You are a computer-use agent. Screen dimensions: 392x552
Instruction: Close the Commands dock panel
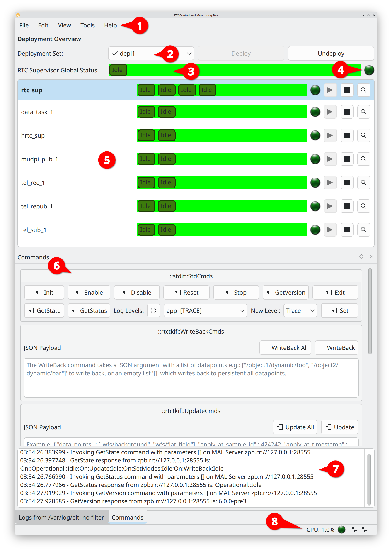coord(372,256)
